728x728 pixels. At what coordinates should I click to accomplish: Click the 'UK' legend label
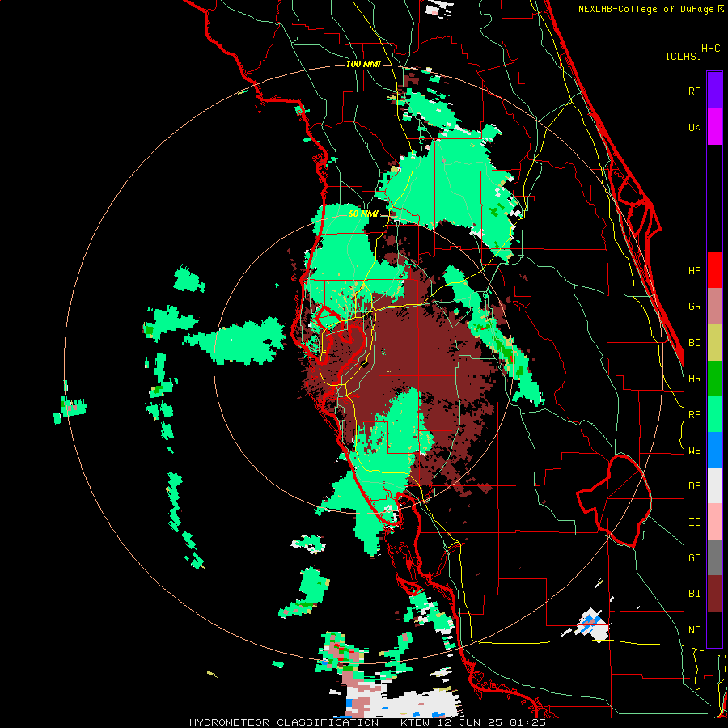point(694,127)
